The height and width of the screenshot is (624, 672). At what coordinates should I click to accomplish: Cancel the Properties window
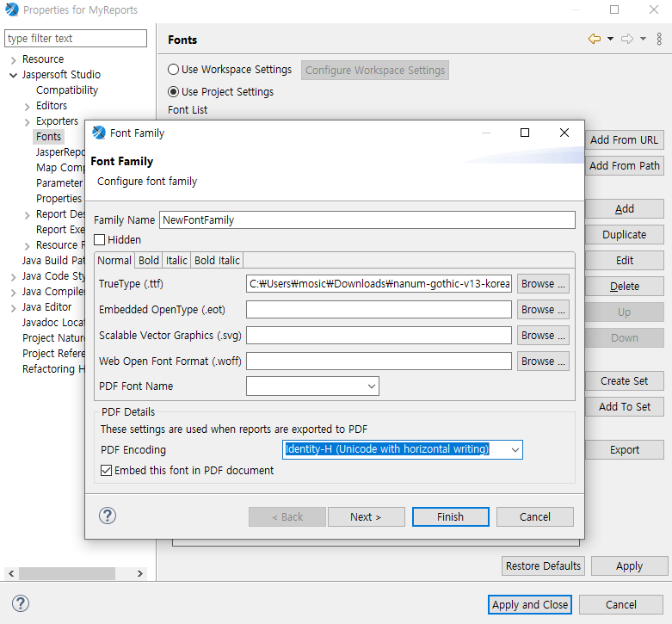point(621,604)
